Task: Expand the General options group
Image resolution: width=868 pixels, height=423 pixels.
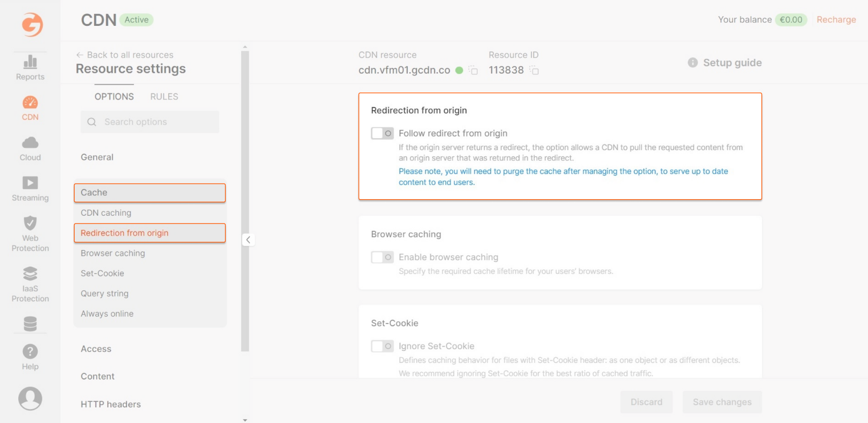Action: [x=97, y=157]
